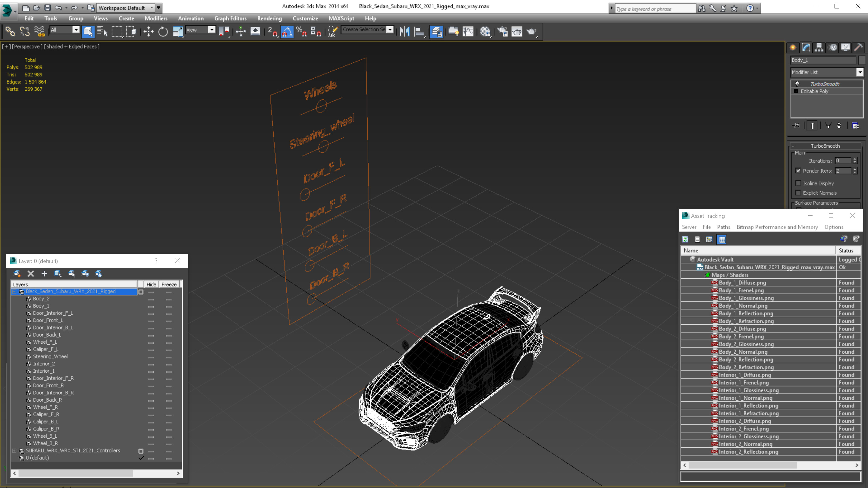Toggle Percent Snap icon in toolbar
The height and width of the screenshot is (488, 868).
pos(301,32)
